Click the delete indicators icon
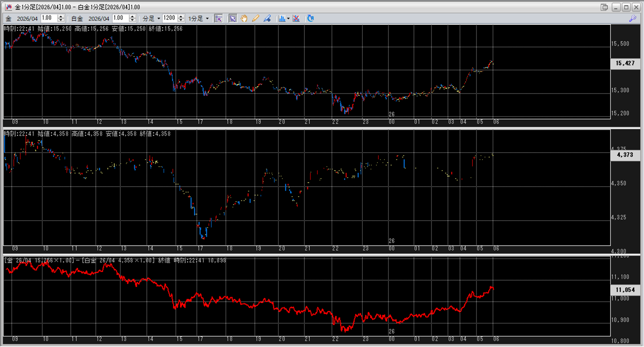 pos(296,19)
